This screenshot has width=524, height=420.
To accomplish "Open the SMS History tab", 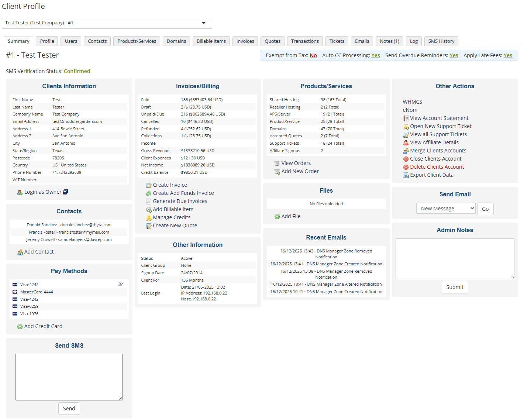I will click(x=441, y=41).
